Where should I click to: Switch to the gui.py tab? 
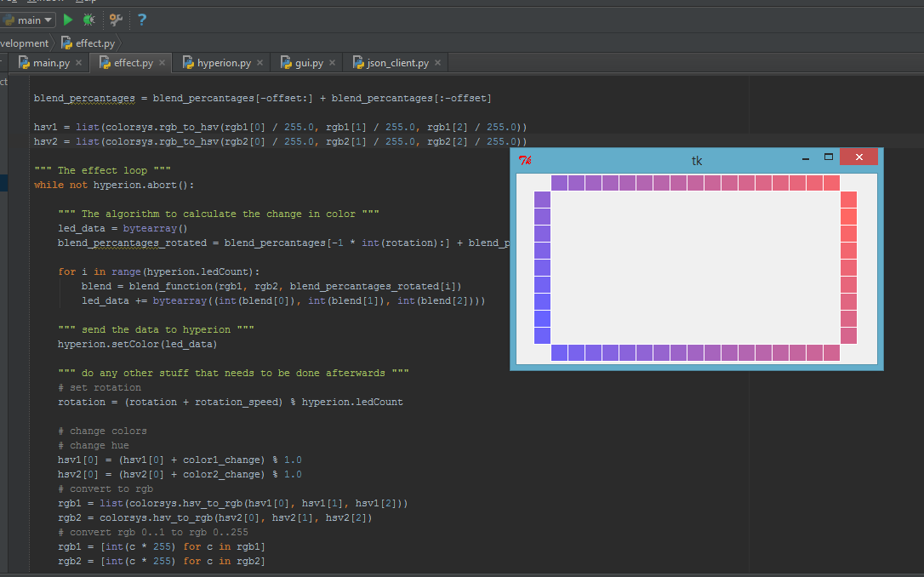[307, 62]
